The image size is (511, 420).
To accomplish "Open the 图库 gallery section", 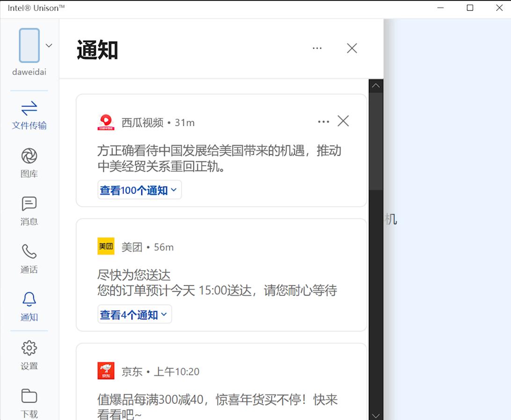I will click(x=29, y=162).
